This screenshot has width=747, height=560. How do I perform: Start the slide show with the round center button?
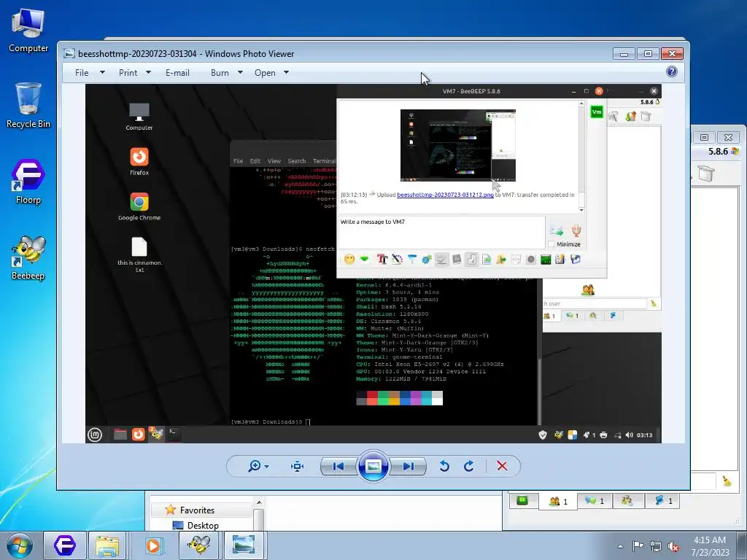[373, 466]
